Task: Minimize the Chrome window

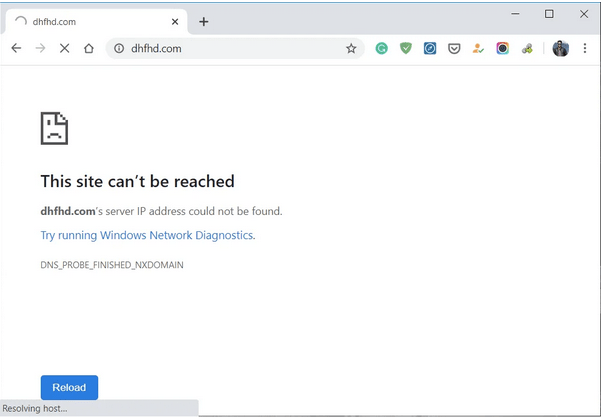Action: click(x=515, y=14)
